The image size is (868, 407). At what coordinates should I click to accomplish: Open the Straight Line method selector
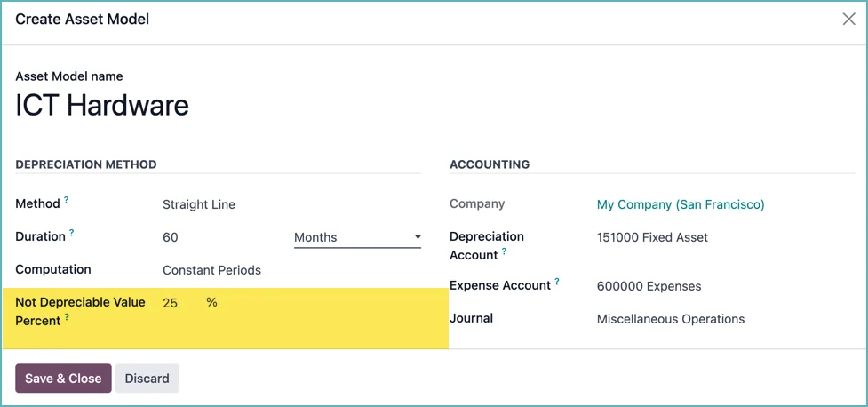tap(291, 205)
